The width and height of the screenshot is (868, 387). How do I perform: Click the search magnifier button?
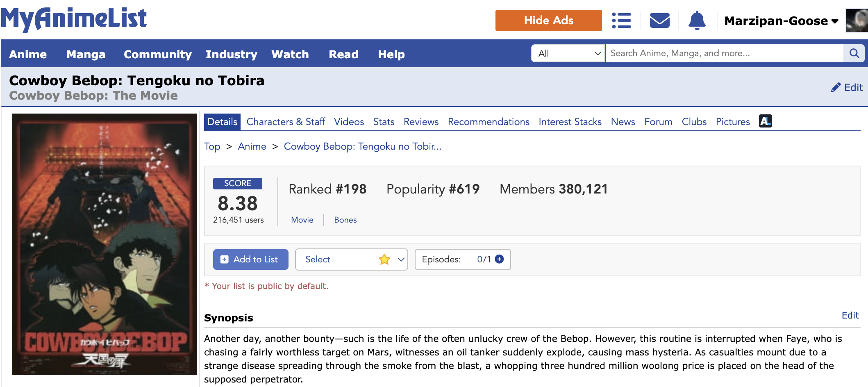[x=854, y=53]
